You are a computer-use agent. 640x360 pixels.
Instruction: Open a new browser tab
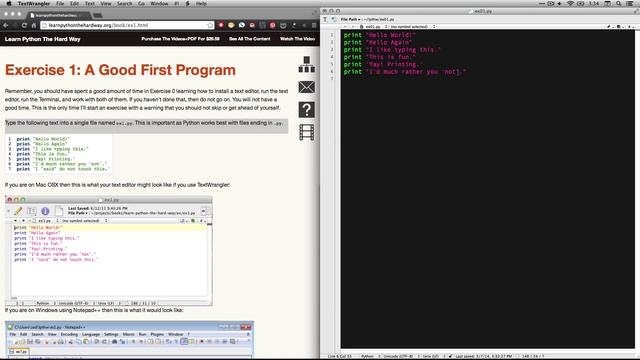coord(98,16)
